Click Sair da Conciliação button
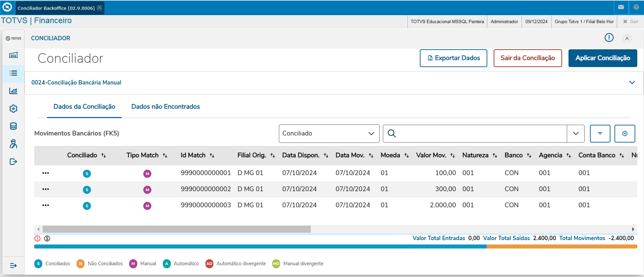The height and width of the screenshot is (277, 644). (528, 58)
